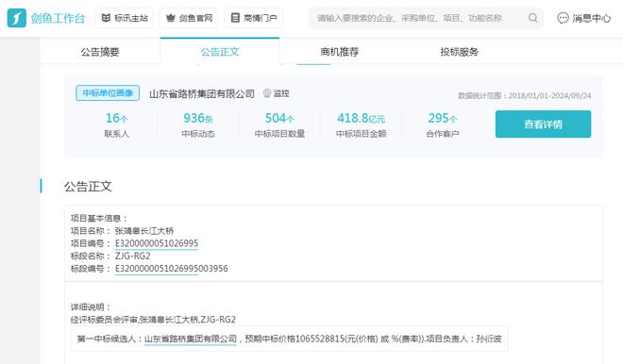Click the 项目基本信息 label
Image resolution: width=623 pixels, height=364 pixels.
99,218
